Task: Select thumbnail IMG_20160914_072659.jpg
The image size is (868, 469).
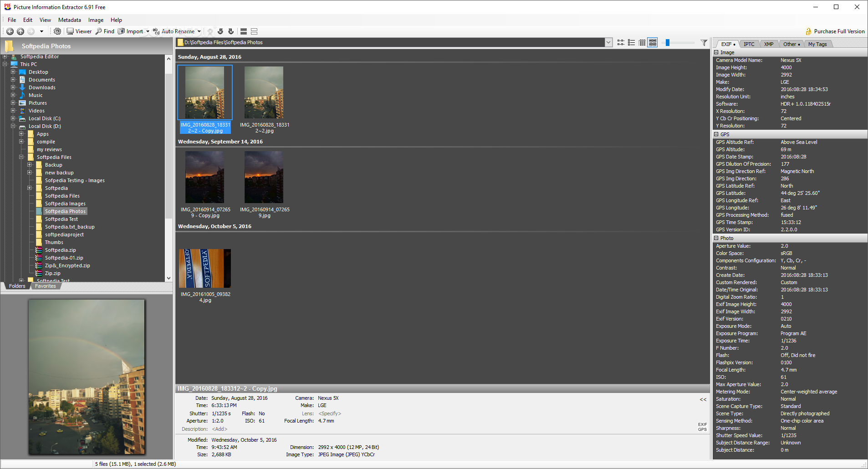Action: click(264, 185)
